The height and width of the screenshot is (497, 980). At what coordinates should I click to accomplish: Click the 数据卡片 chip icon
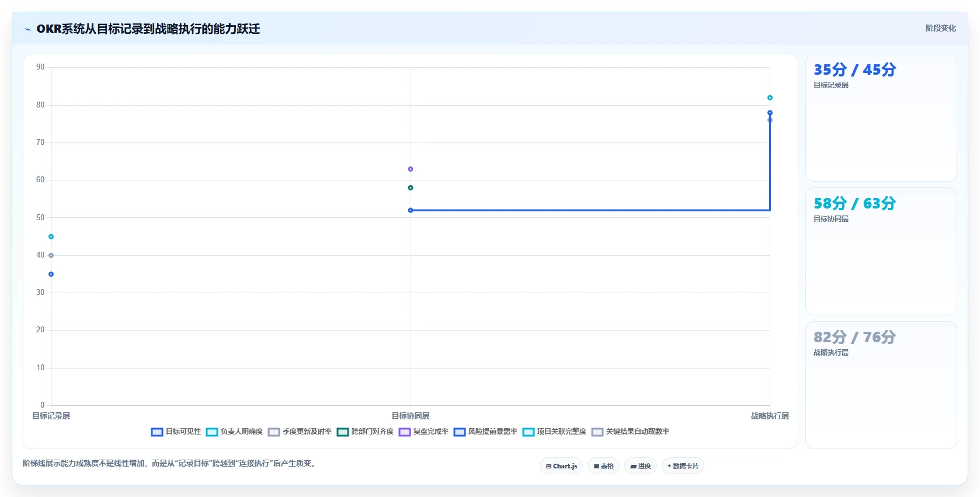pos(669,466)
